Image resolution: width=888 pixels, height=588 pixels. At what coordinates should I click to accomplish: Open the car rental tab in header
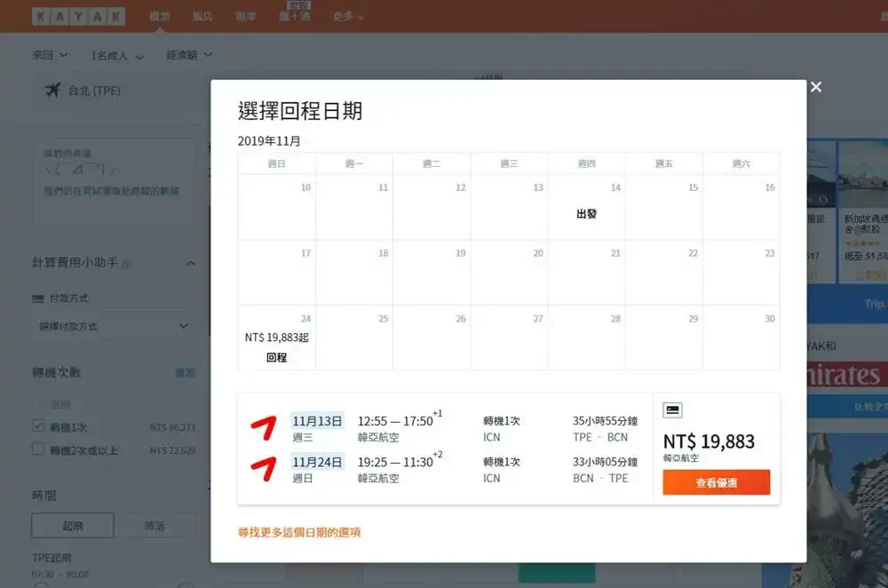coord(246,16)
